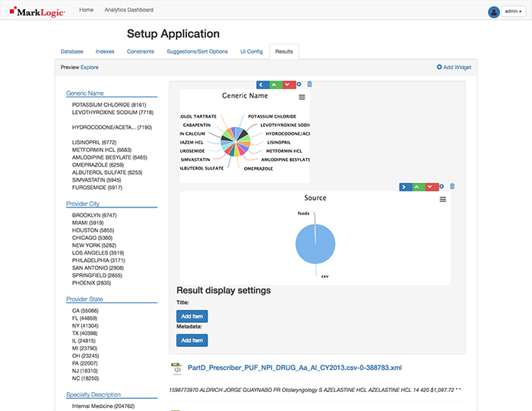This screenshot has width=532, height=411.
Task: Click Add Item button under Title
Action: coord(192,316)
